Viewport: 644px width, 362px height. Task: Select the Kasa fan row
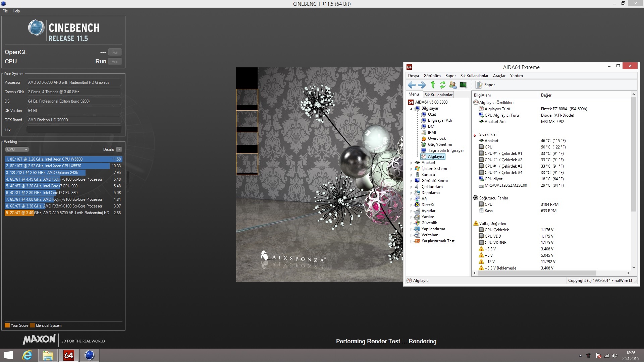point(518,211)
